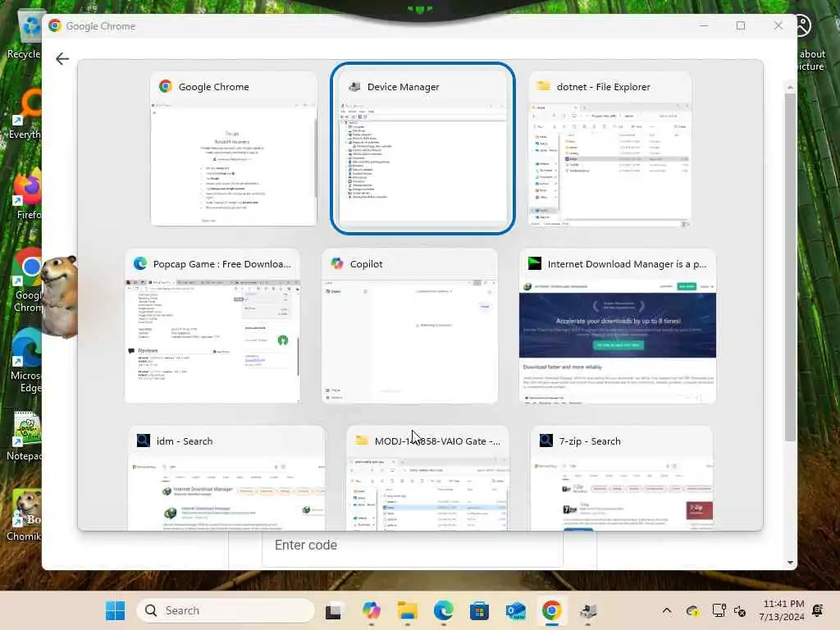
Task: Open the clock showing 11:41 PM
Action: [x=782, y=610]
